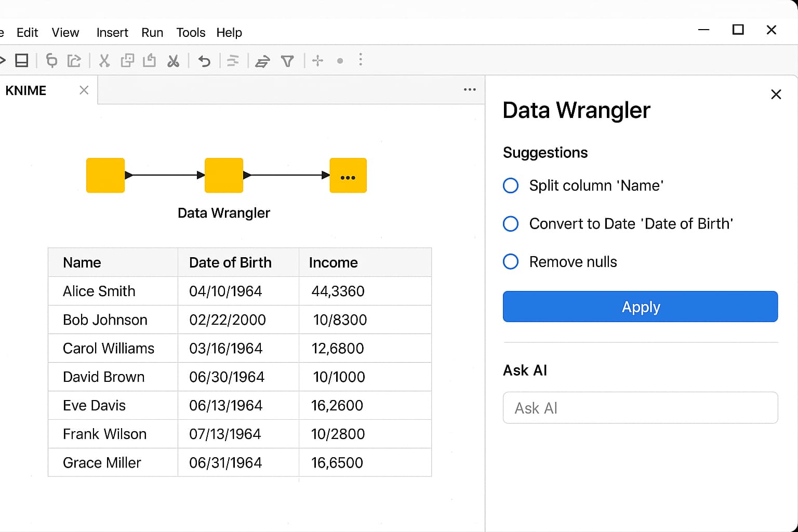This screenshot has width=798, height=532.
Task: Click the funnel filter icon in the toolbar
Action: pyautogui.click(x=287, y=61)
